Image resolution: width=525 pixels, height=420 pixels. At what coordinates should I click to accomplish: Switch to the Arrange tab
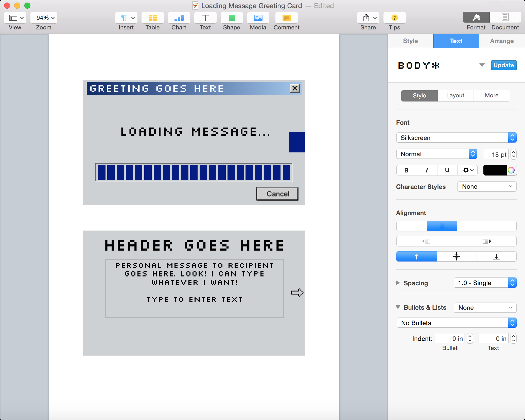pyautogui.click(x=502, y=41)
